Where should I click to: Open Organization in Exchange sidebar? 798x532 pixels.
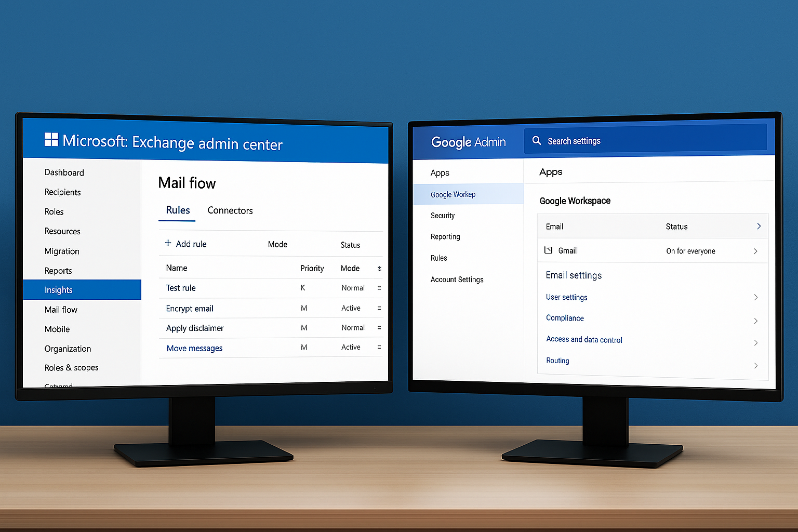pos(68,349)
